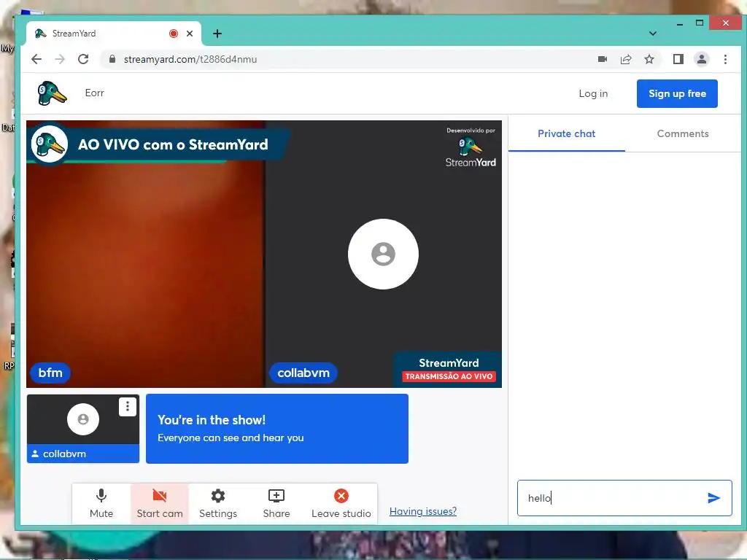Minimize the Chrome window
Screen dimensions: 747x560
pyautogui.click(x=680, y=23)
